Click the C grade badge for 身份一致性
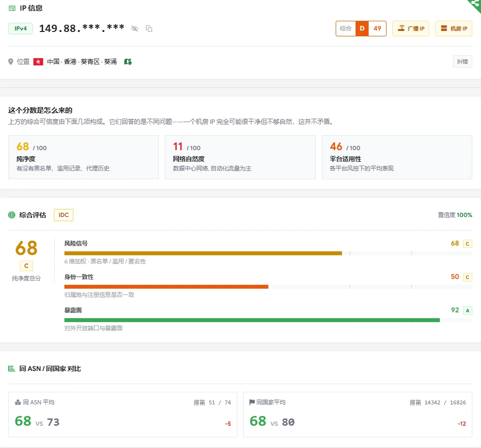Screen dimensions: 481x448 point(467,277)
